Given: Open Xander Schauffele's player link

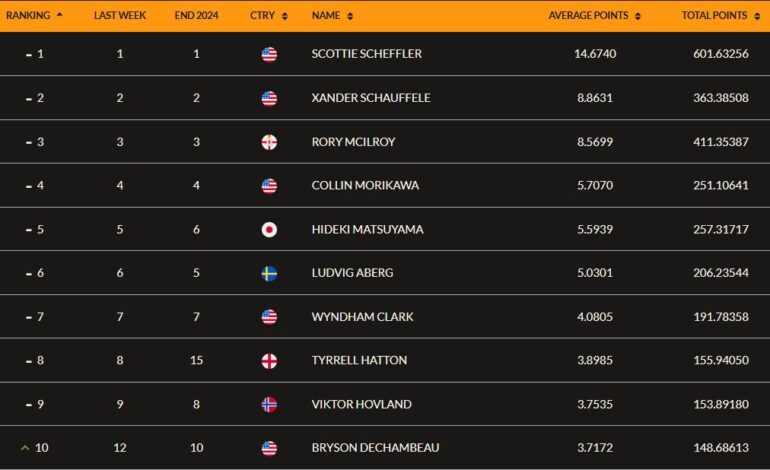Looking at the screenshot, I should pyautogui.click(x=371, y=98).
